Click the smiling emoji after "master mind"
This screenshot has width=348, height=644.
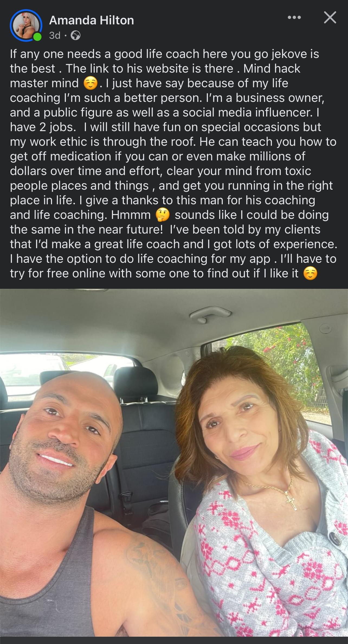[90, 83]
